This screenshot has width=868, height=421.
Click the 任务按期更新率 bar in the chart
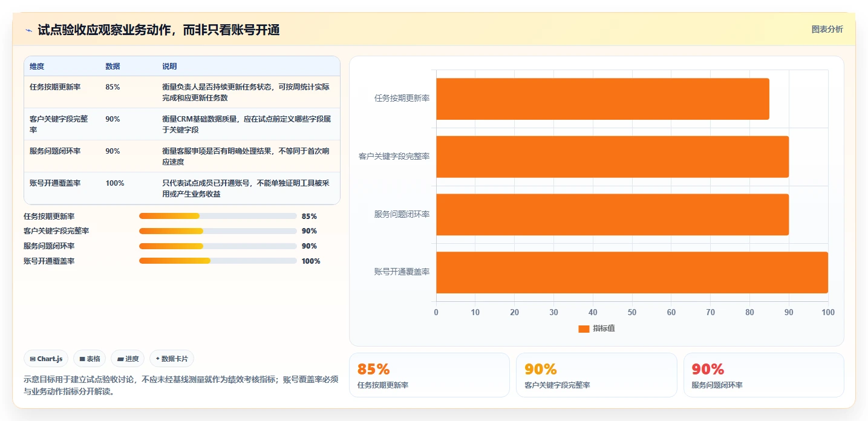[x=602, y=99]
